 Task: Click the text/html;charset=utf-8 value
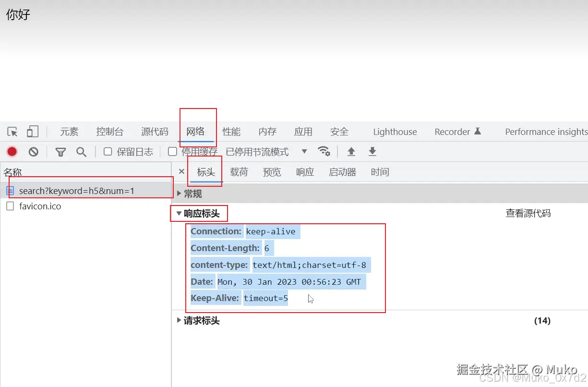coord(310,265)
